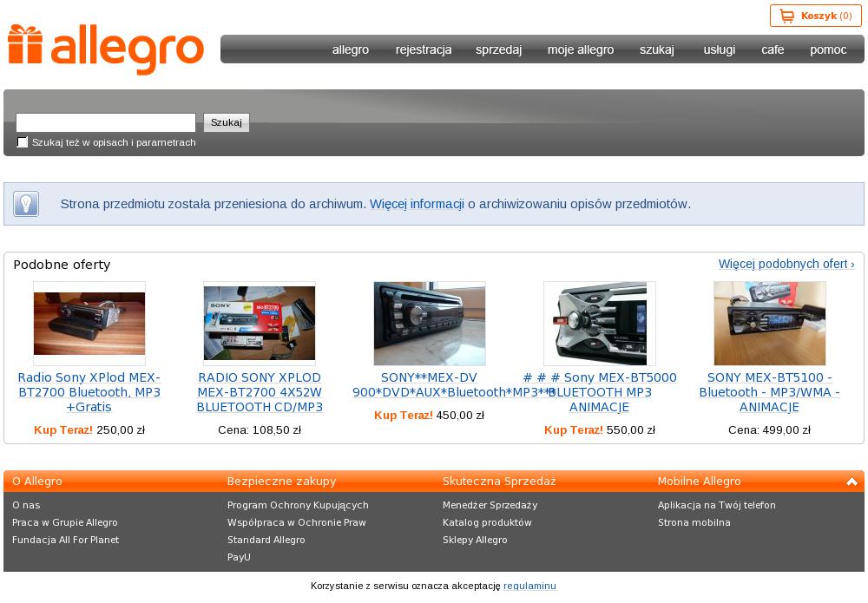868x603 pixels.
Task: Open the pomoc menu item
Action: (828, 49)
